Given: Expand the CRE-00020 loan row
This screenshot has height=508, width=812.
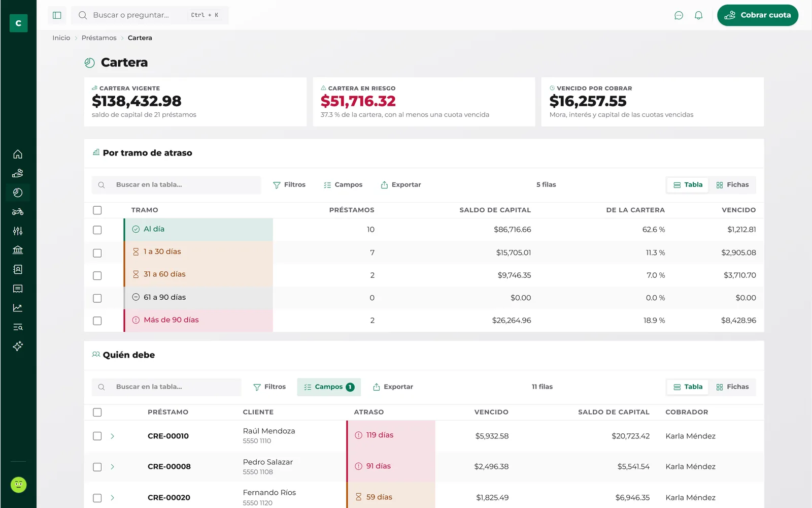Looking at the screenshot, I should click(113, 498).
